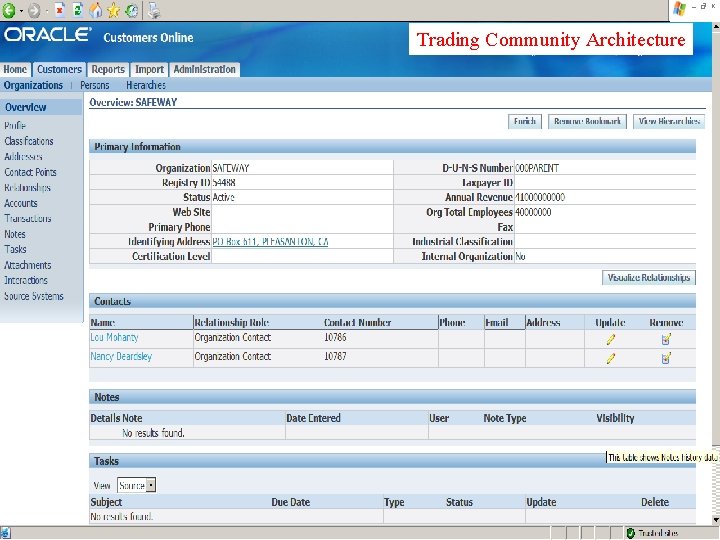720x540 pixels.
Task: Click the Trusted sites shield icon in status bar
Action: (x=631, y=533)
